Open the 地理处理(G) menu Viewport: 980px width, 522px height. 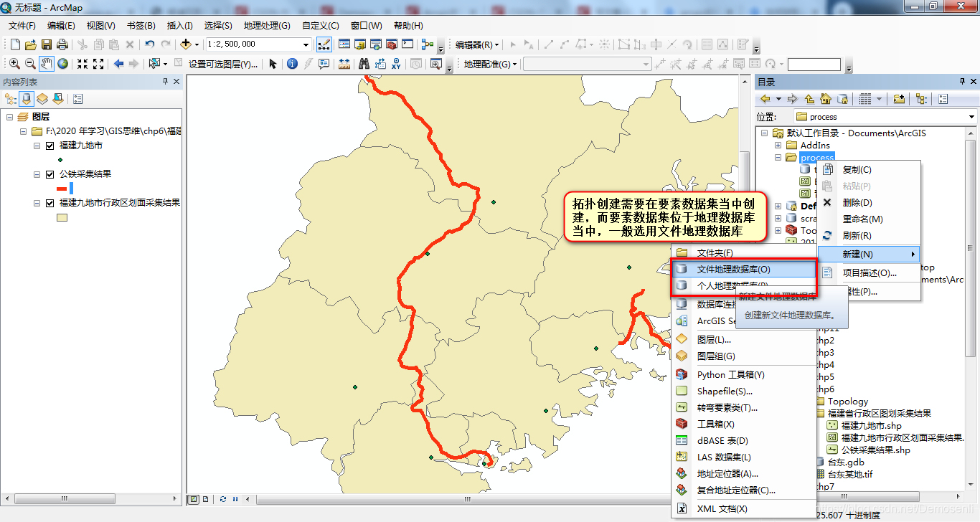pos(267,25)
